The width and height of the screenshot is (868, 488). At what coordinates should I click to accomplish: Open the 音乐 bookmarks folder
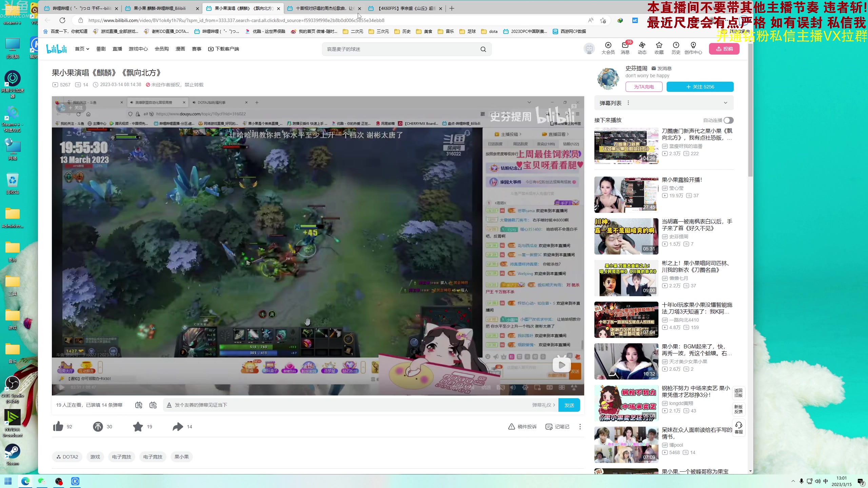(x=446, y=32)
